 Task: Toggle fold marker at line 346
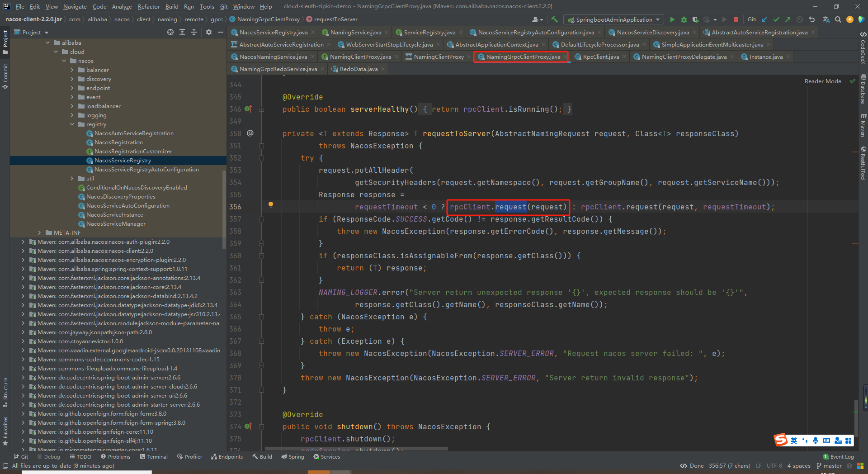click(261, 109)
